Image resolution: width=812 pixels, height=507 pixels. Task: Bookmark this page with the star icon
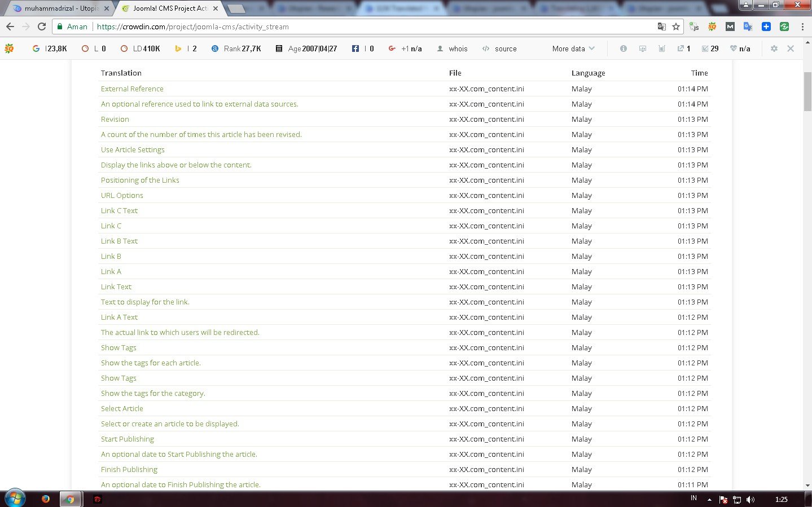tap(676, 27)
